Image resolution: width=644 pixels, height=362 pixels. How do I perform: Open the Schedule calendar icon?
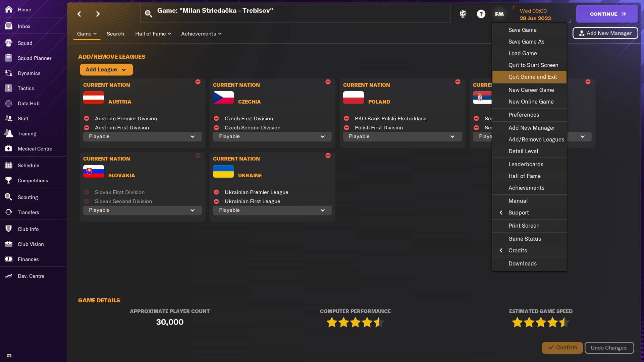pyautogui.click(x=9, y=165)
